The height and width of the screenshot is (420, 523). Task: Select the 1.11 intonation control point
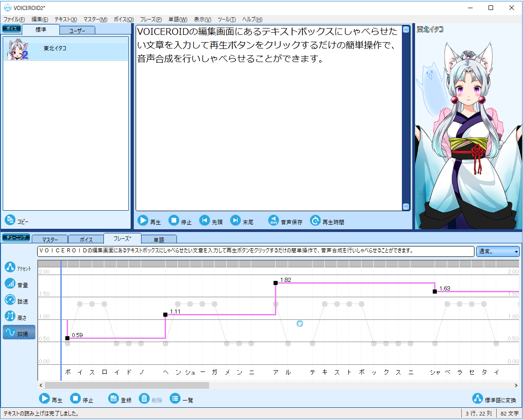coord(166,314)
